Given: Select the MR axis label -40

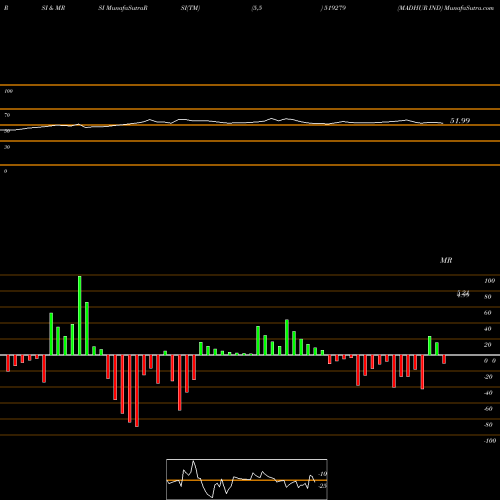Looking at the screenshot, I should tap(488, 393).
